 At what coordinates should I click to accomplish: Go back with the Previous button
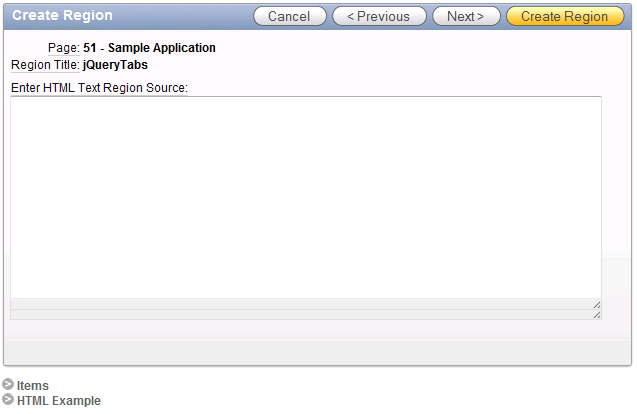click(x=379, y=16)
